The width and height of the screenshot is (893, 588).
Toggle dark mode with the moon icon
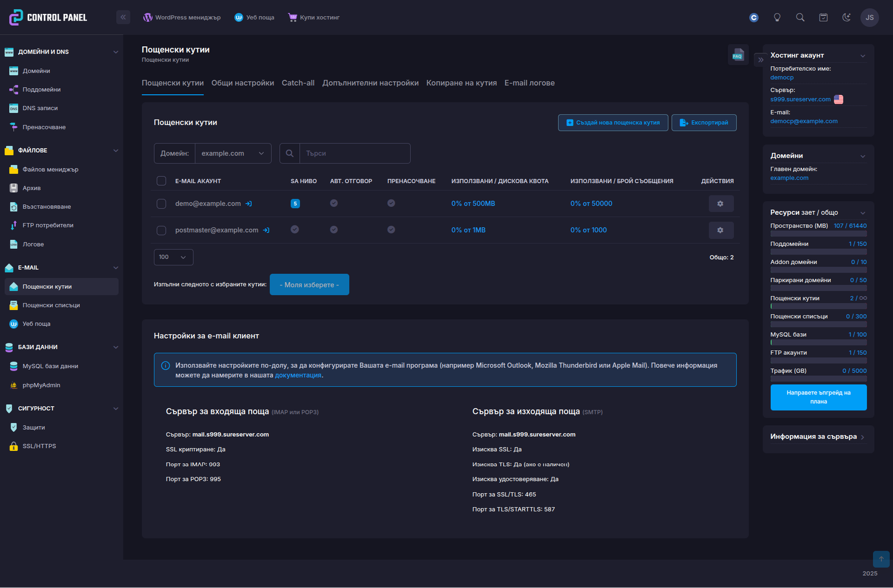tap(846, 17)
